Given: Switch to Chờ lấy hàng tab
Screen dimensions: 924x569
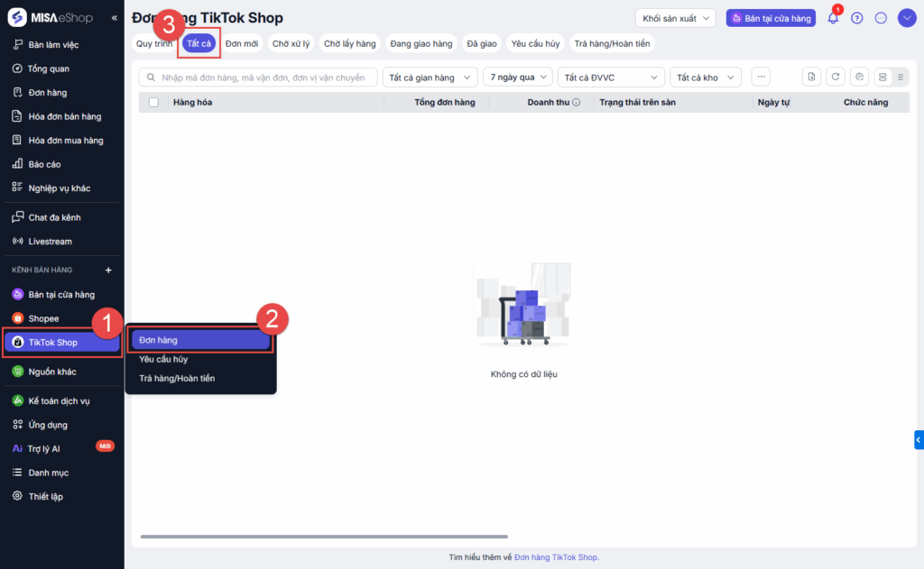Looking at the screenshot, I should [349, 43].
